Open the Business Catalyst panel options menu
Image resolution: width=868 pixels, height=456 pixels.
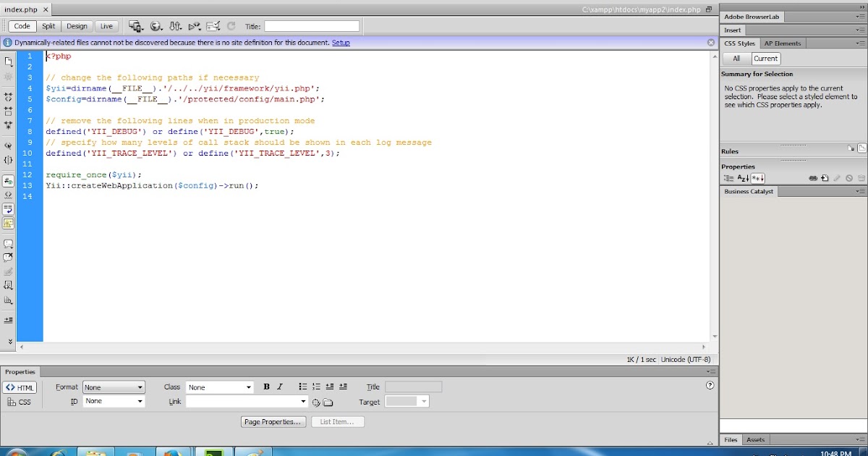[861, 192]
